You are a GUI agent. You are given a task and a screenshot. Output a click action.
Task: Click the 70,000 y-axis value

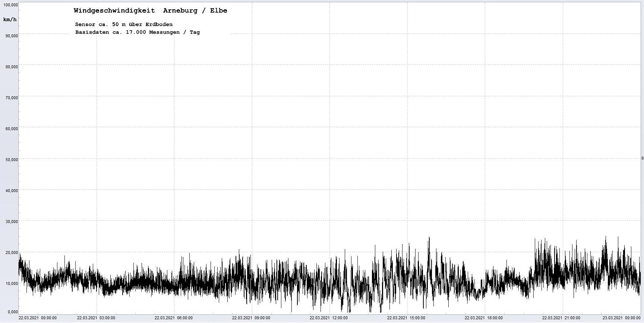point(11,98)
